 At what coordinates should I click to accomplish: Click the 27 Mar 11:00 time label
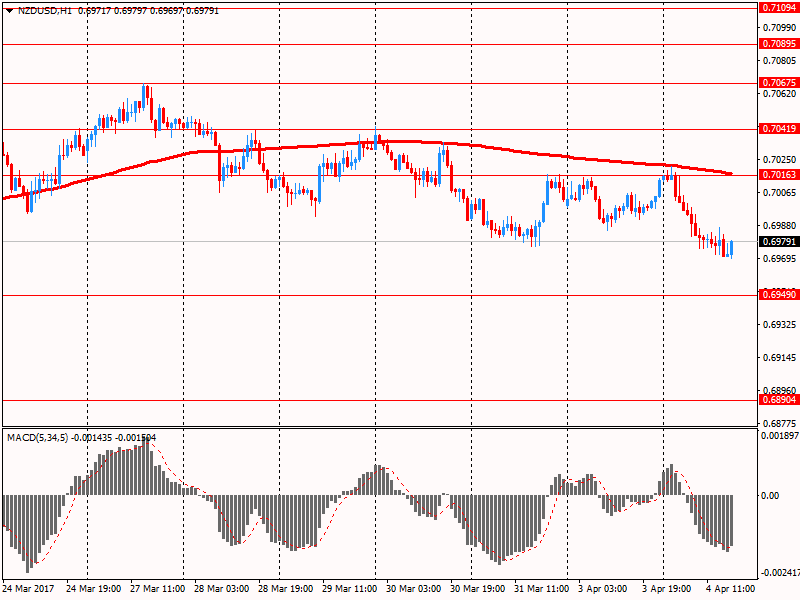(158, 589)
